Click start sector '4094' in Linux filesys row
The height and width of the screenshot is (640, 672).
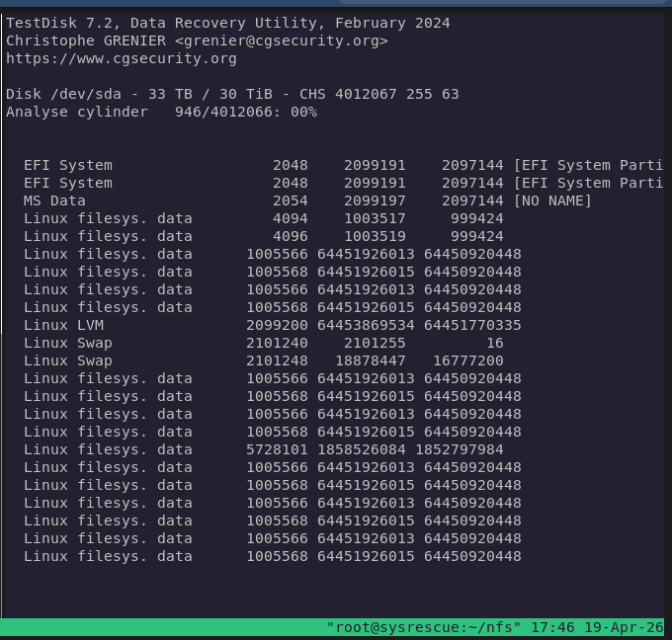coord(291,218)
